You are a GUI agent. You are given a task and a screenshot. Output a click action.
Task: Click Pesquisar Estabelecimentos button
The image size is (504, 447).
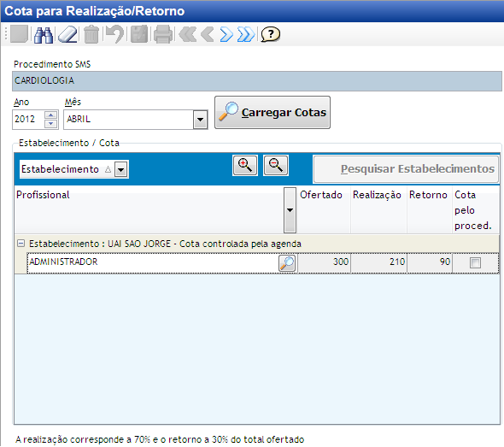tap(406, 169)
